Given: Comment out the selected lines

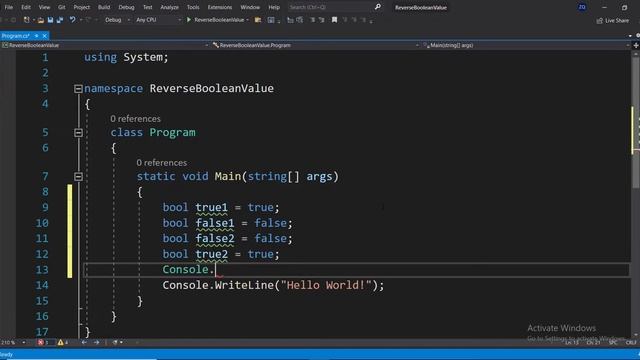Looking at the screenshot, I should tap(313, 20).
